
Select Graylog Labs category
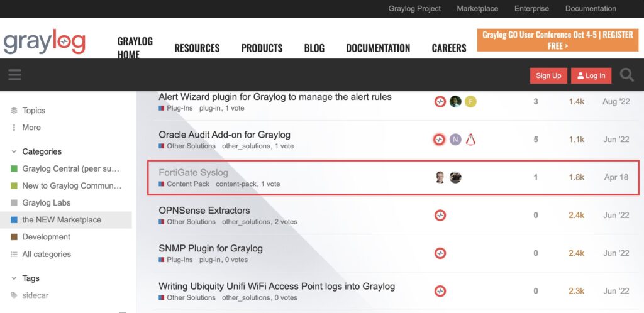[47, 202]
